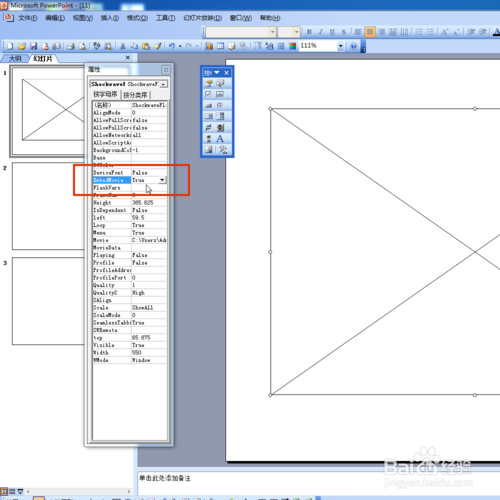Click the Cut scissors icon
Viewport: 500px width, 500px height.
[123, 46]
